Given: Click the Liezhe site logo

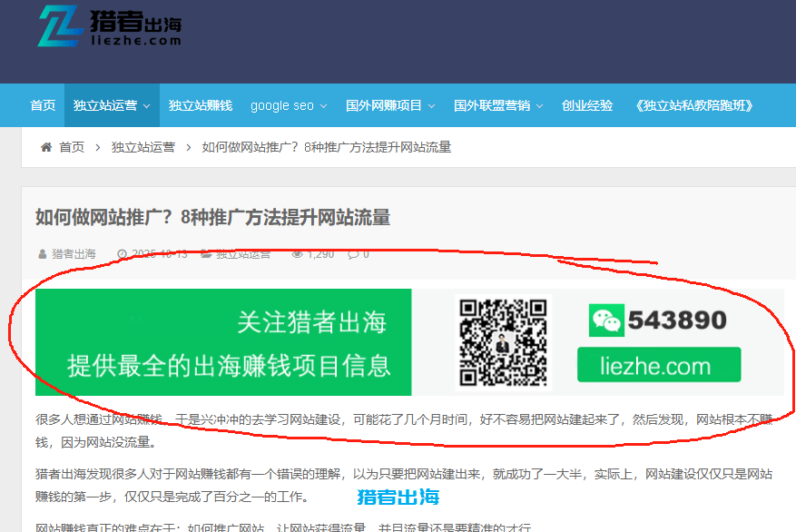Looking at the screenshot, I should [109, 25].
